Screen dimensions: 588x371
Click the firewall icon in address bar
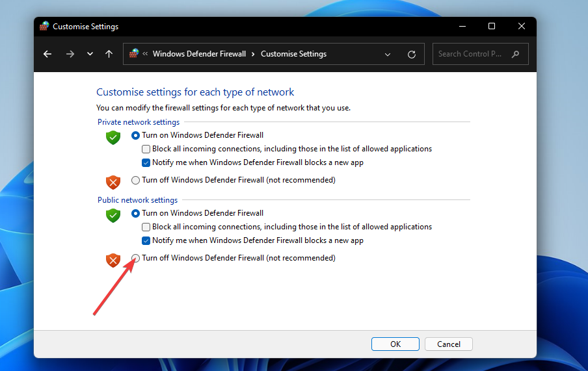click(x=134, y=53)
